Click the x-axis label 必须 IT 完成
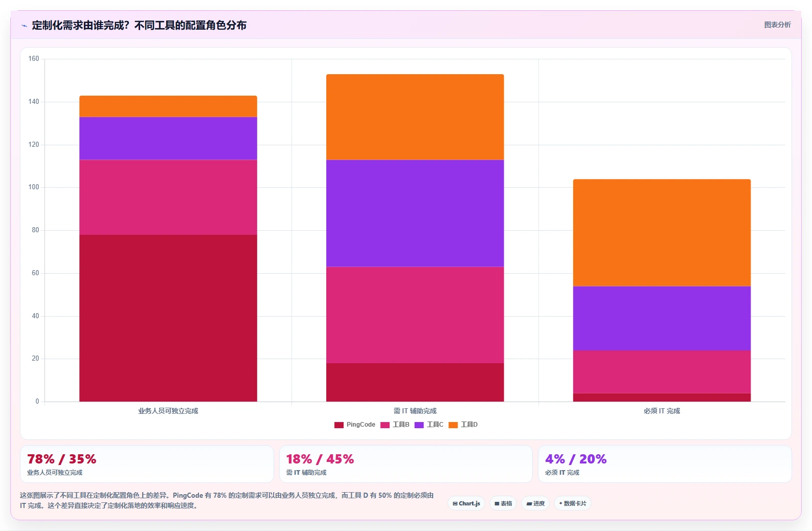Screen dimensions: 812x531 (662, 411)
